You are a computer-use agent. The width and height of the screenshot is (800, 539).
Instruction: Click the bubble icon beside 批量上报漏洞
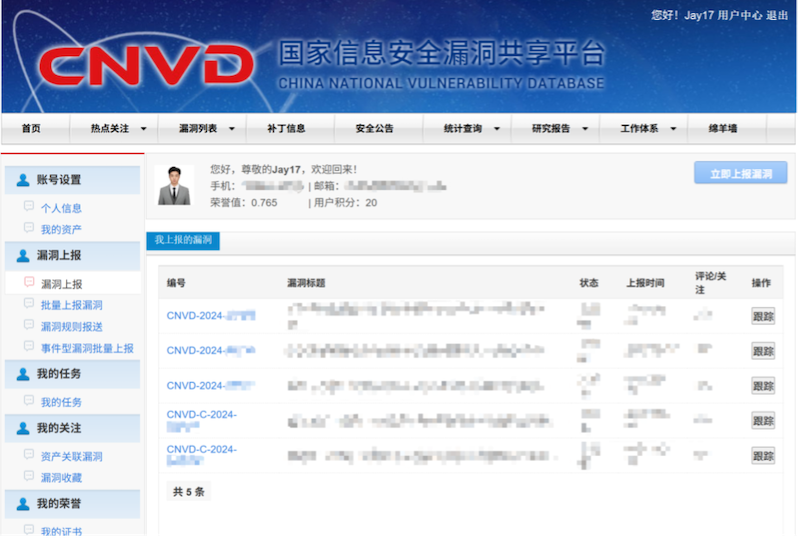(x=29, y=304)
